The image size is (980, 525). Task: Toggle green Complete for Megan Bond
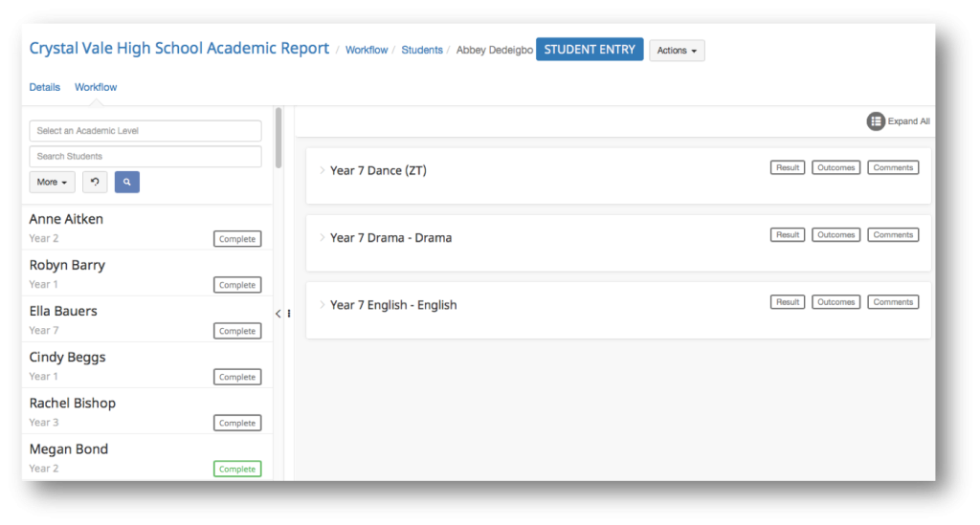(x=237, y=469)
